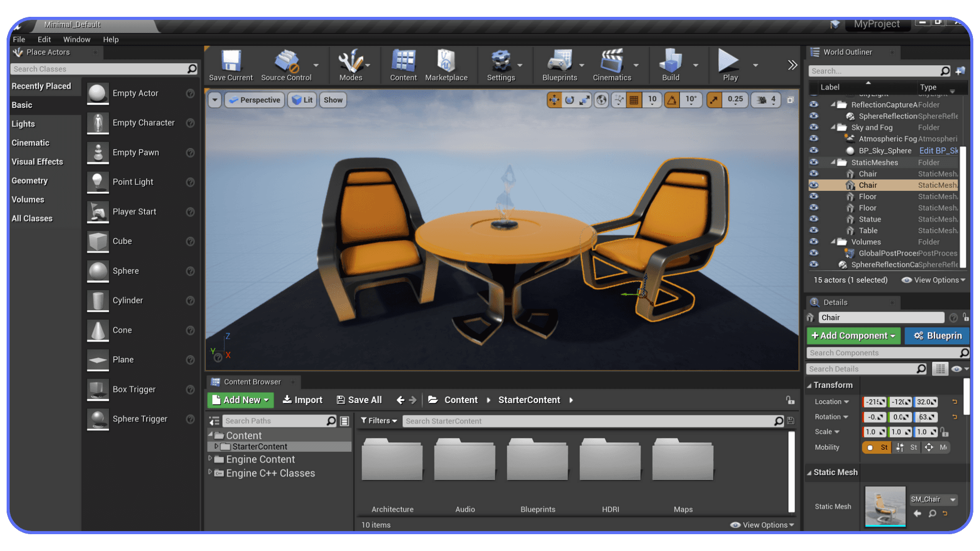The height and width of the screenshot is (551, 980).
Task: Open the Source Control toolbar icon
Action: pos(286,61)
